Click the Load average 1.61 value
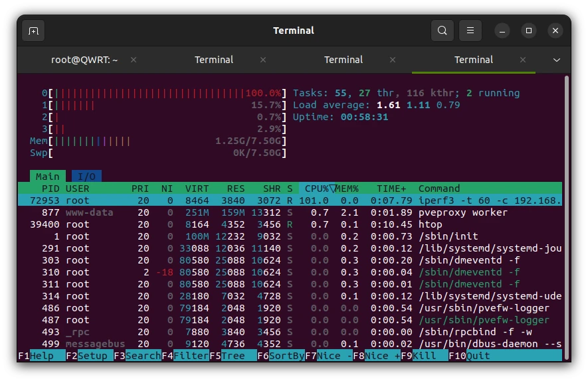The height and width of the screenshot is (381, 588). point(389,105)
